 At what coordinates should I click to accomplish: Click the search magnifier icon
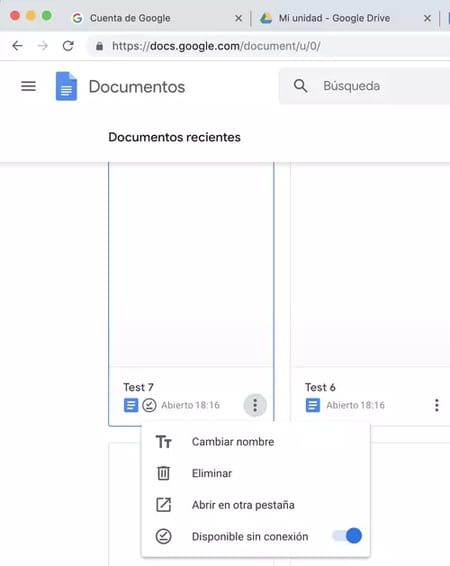pyautogui.click(x=300, y=86)
